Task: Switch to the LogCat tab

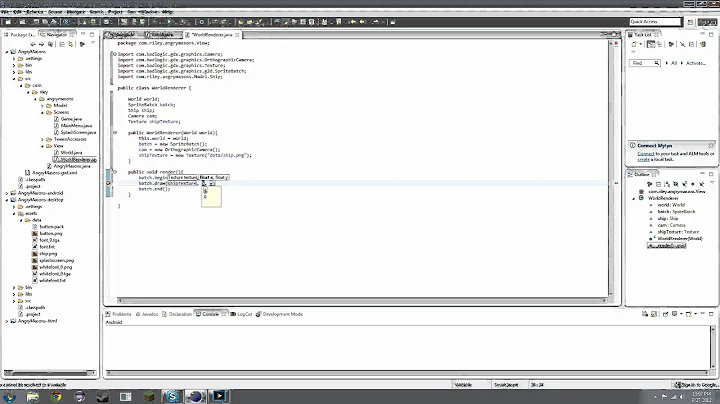Action: click(241, 314)
